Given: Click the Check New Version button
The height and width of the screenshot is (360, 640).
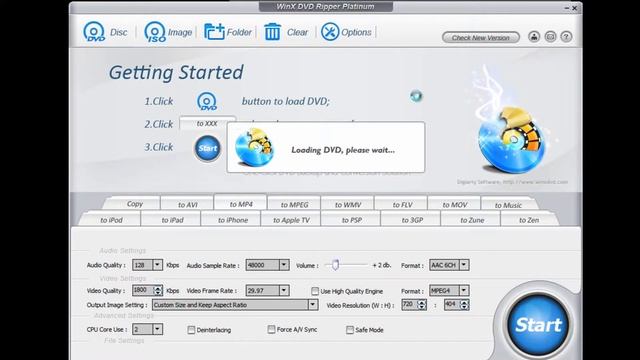Looking at the screenshot, I should [x=480, y=38].
